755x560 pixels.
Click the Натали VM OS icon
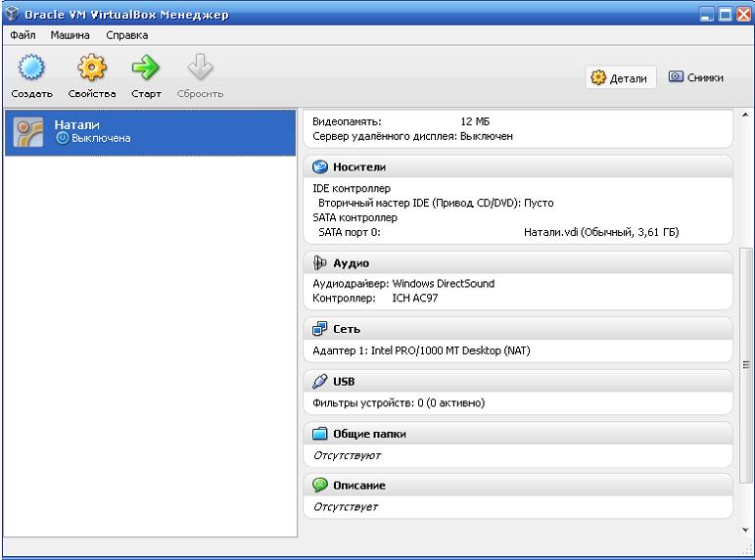pos(28,132)
